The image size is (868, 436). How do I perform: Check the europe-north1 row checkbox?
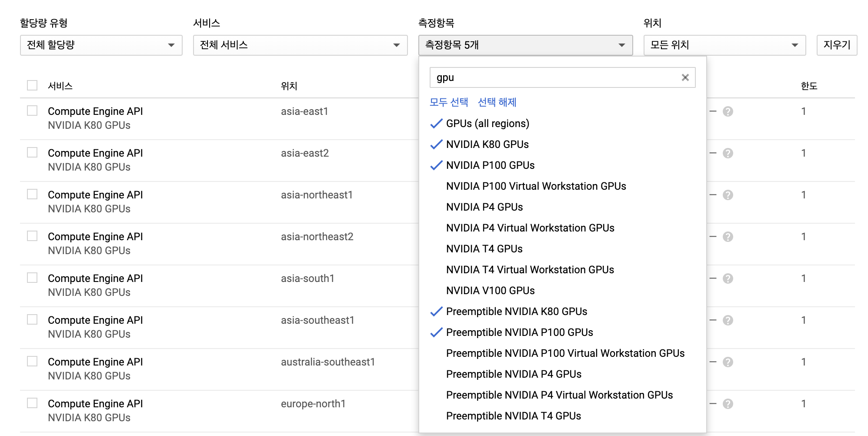[x=32, y=403]
